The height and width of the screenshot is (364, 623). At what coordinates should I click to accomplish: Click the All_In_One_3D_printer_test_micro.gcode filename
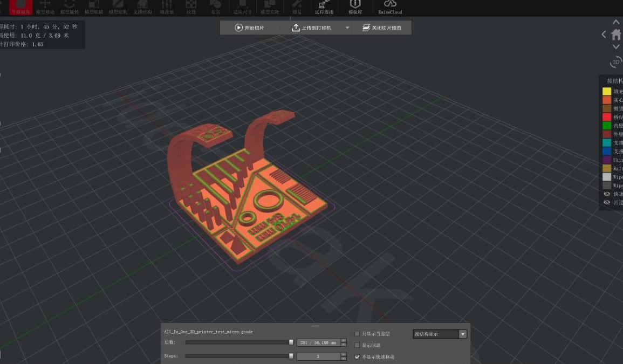pyautogui.click(x=208, y=332)
